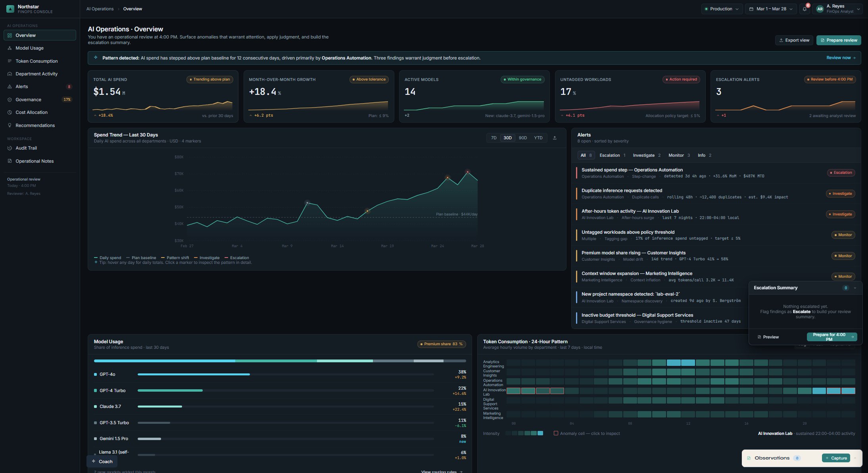The height and width of the screenshot is (473, 868).
Task: Open Premium model share rising alert
Action: click(x=716, y=256)
